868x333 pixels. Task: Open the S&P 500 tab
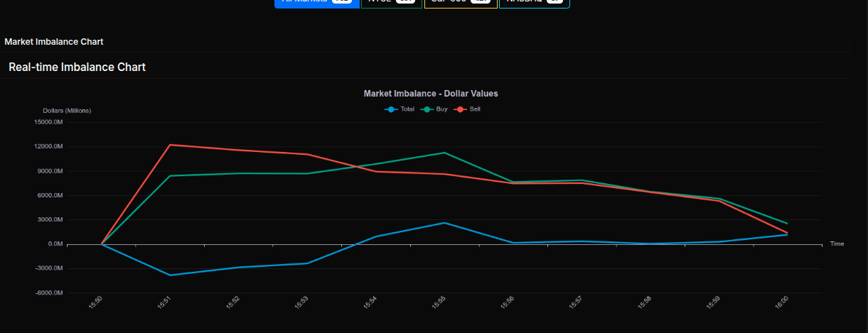pos(461,2)
